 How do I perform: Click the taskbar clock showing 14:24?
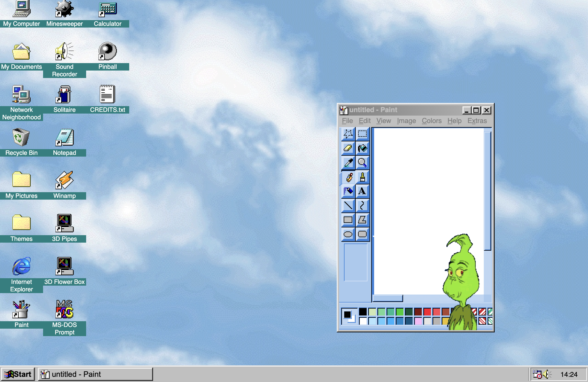click(569, 375)
